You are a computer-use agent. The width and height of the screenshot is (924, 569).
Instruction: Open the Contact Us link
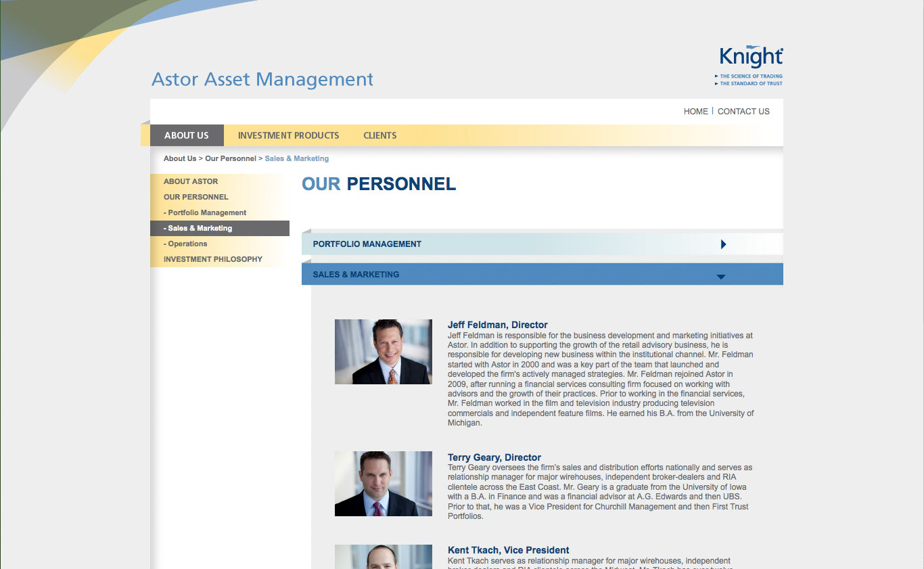coord(743,112)
